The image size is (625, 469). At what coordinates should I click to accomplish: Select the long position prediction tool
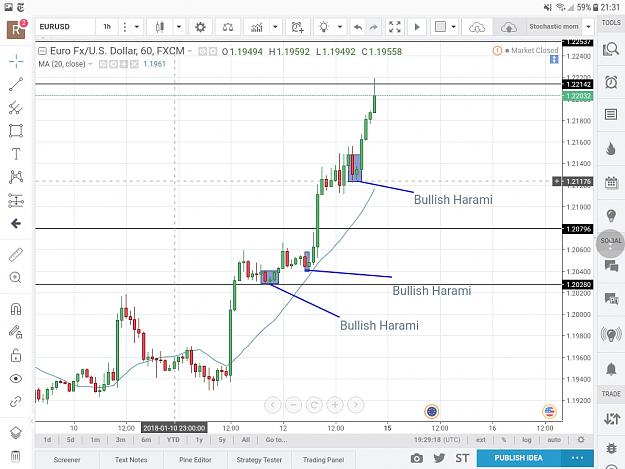(16, 200)
